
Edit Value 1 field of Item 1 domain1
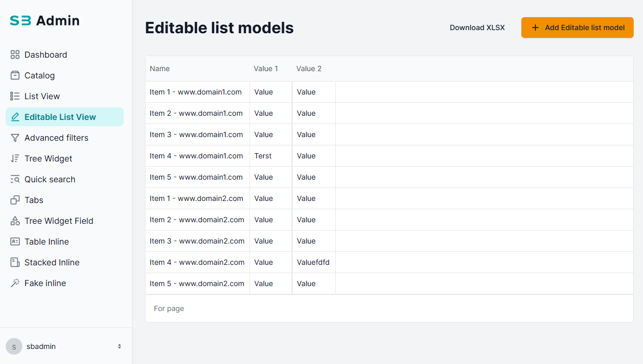[271, 92]
